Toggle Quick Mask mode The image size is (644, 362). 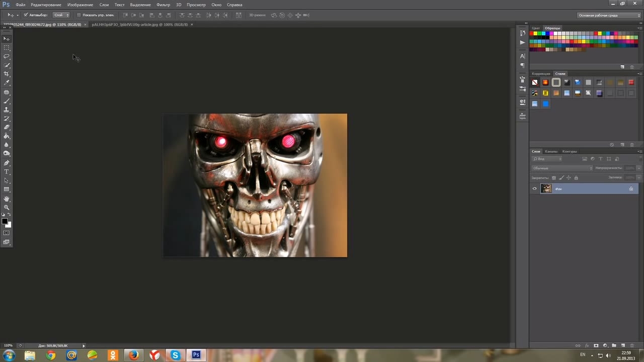click(x=7, y=233)
